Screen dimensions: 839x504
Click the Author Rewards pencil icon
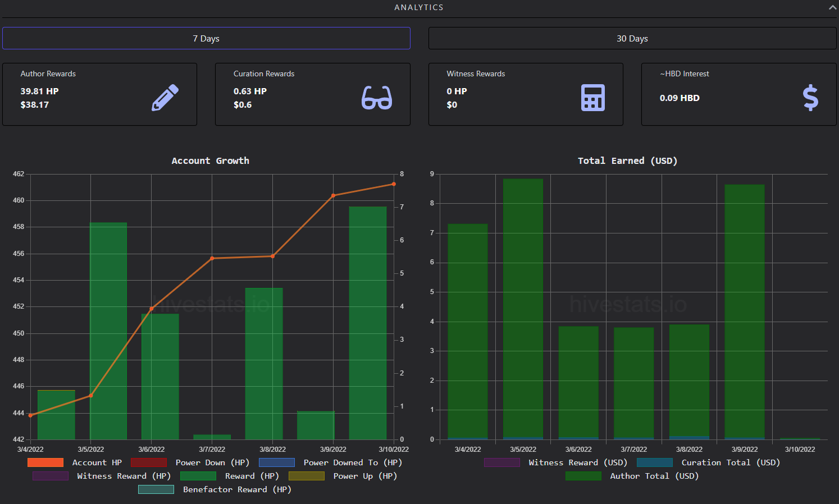point(165,98)
